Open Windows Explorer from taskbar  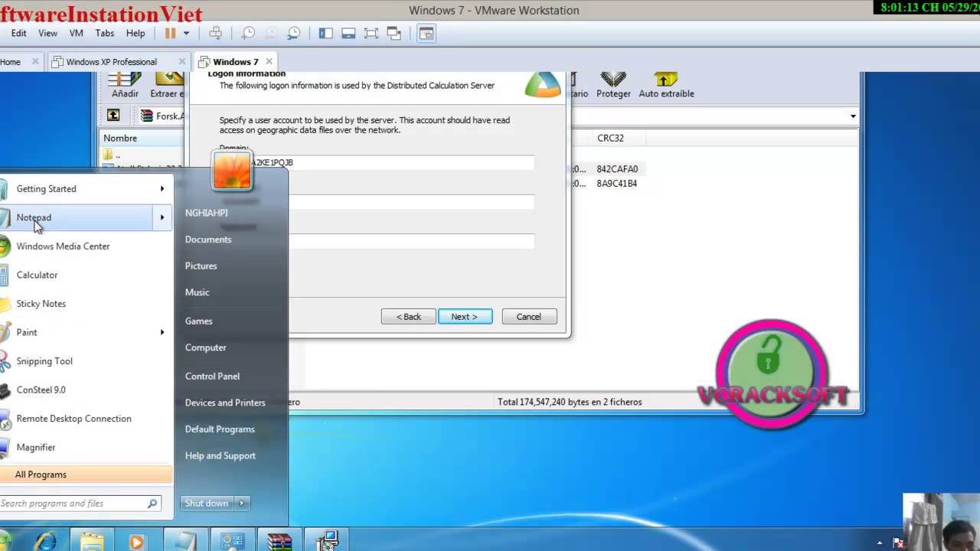[92, 542]
